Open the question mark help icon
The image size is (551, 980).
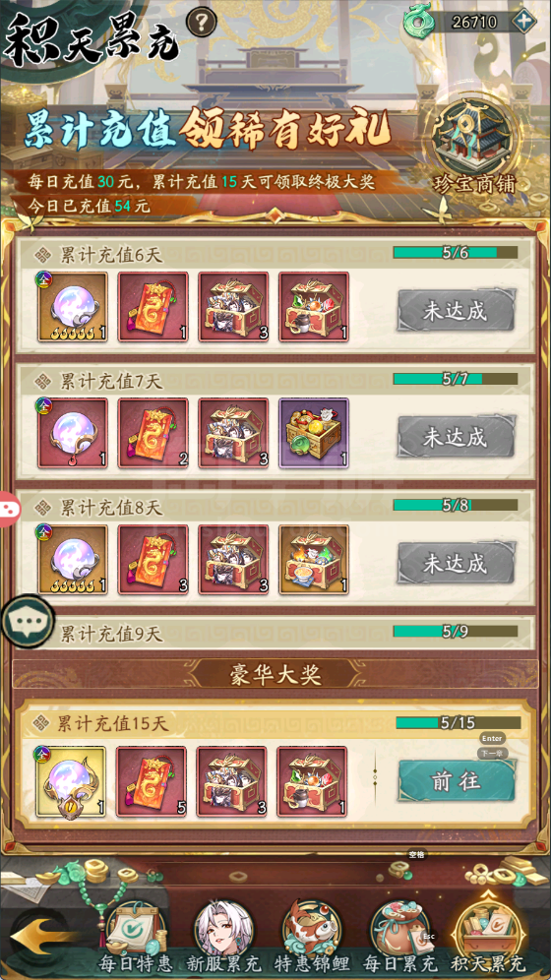pyautogui.click(x=201, y=24)
